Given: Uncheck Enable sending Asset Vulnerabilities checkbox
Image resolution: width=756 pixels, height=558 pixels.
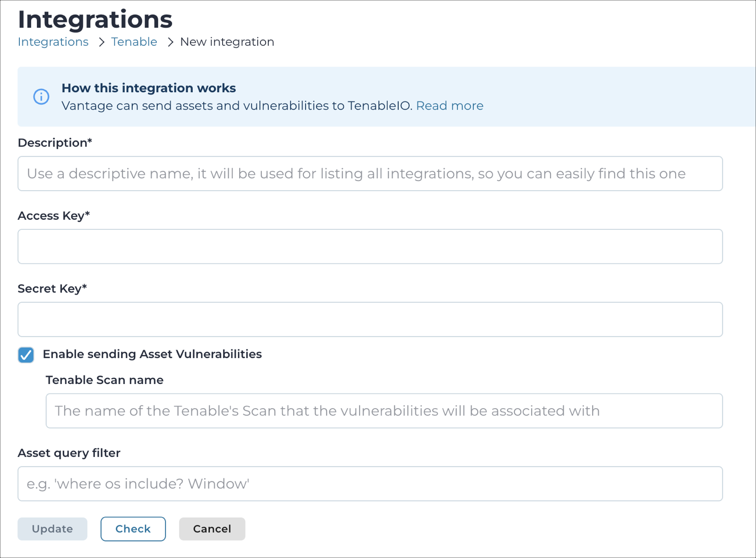Looking at the screenshot, I should pyautogui.click(x=26, y=355).
